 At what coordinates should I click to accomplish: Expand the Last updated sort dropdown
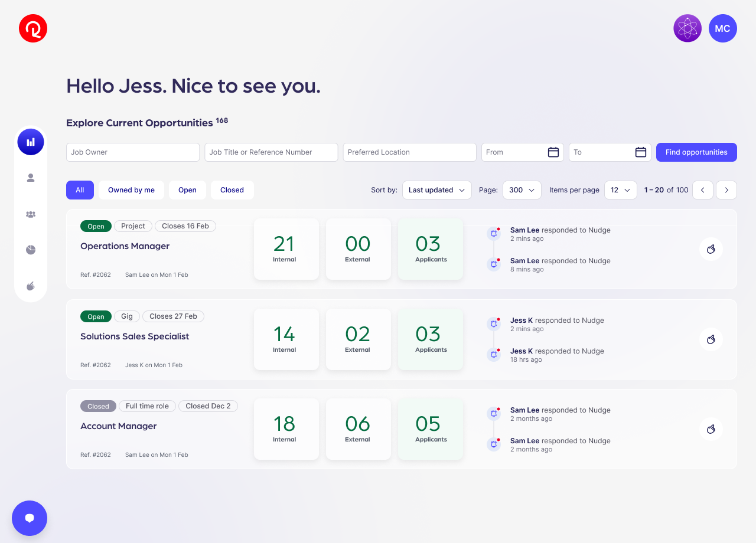tap(436, 190)
